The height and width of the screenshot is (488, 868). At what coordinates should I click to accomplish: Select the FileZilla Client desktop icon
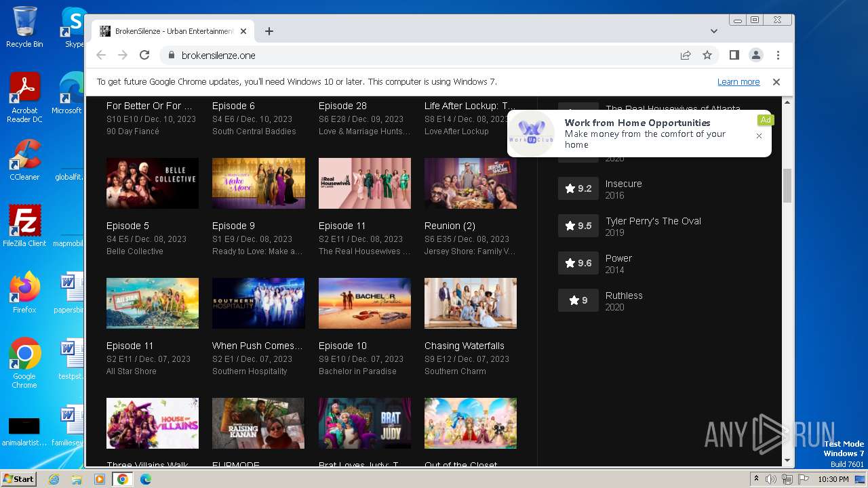[24, 226]
